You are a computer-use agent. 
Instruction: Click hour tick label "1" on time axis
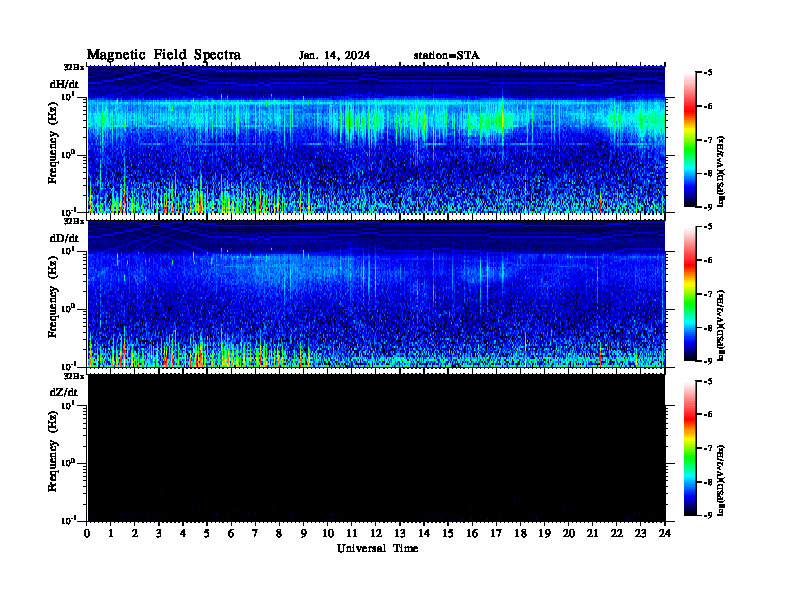point(111,534)
